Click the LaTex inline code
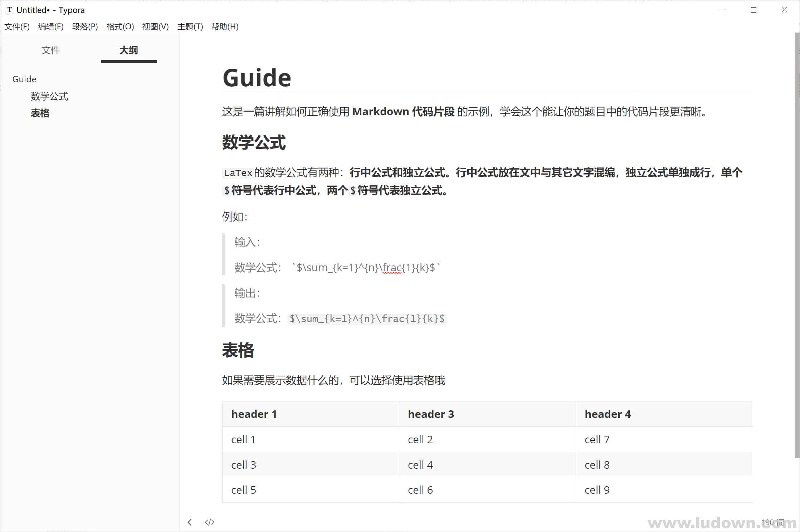800x532 pixels. [238, 173]
